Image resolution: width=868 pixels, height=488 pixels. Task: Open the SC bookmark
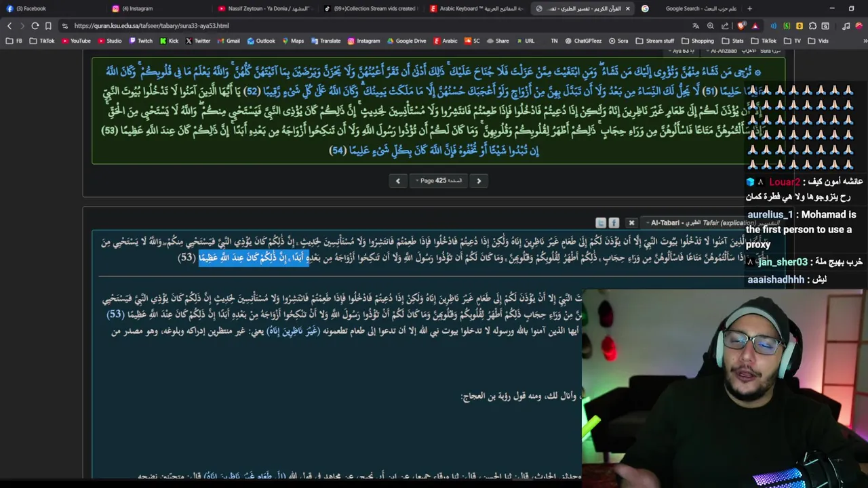pos(472,41)
